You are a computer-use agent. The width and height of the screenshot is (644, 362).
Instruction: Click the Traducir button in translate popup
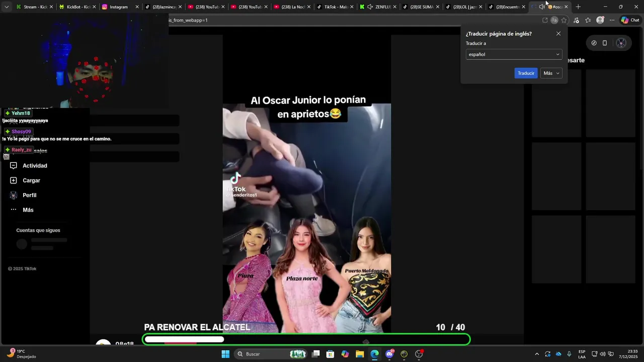pos(526,73)
